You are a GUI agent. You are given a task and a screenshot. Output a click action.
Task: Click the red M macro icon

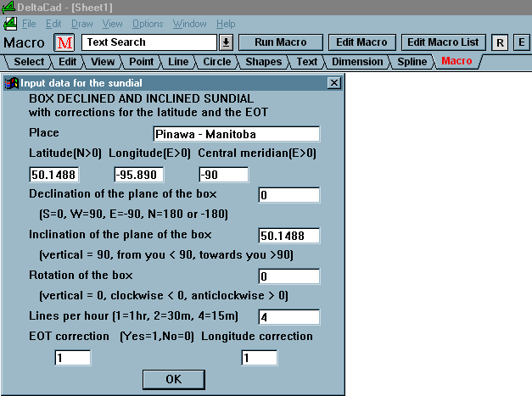pyautogui.click(x=65, y=42)
